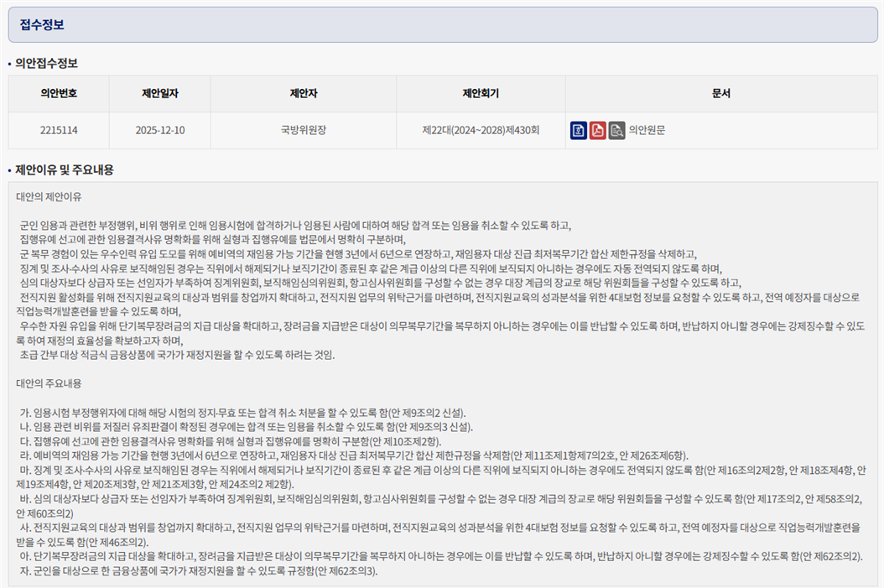Viewport: 884px width, 588px height.
Task: Open the gray document preview icon
Action: coord(617,130)
